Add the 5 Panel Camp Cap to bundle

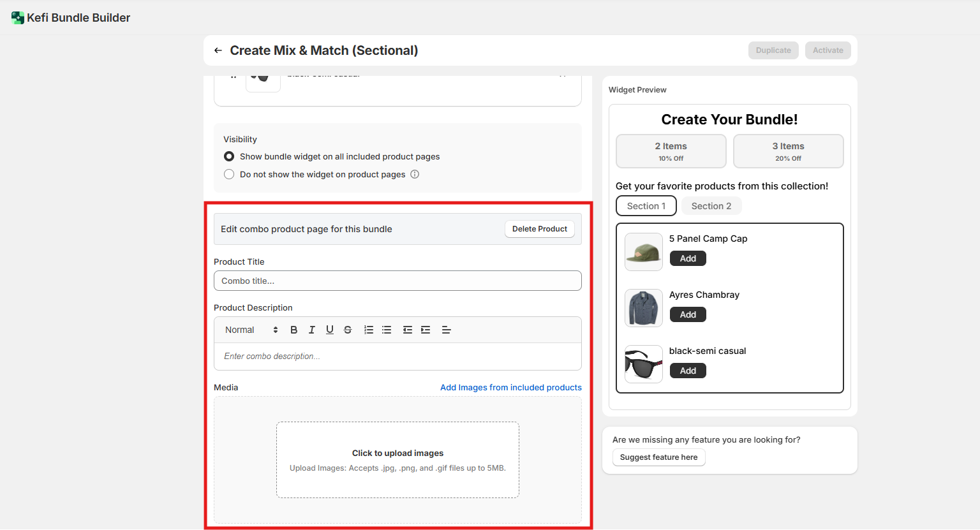(x=688, y=258)
